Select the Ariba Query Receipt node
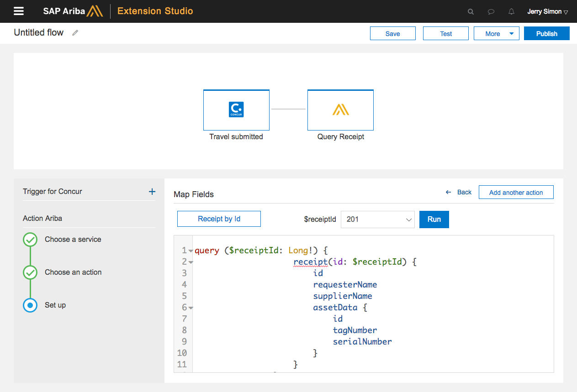577x392 pixels. 340,110
